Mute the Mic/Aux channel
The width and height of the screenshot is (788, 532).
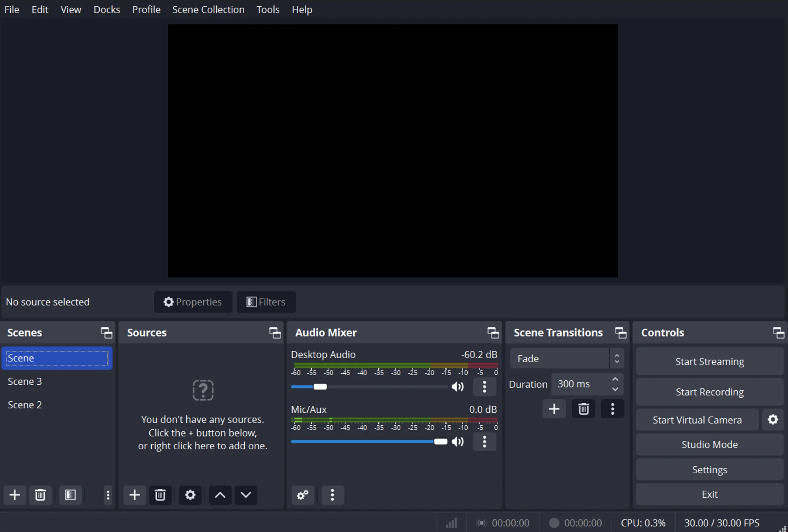[458, 442]
